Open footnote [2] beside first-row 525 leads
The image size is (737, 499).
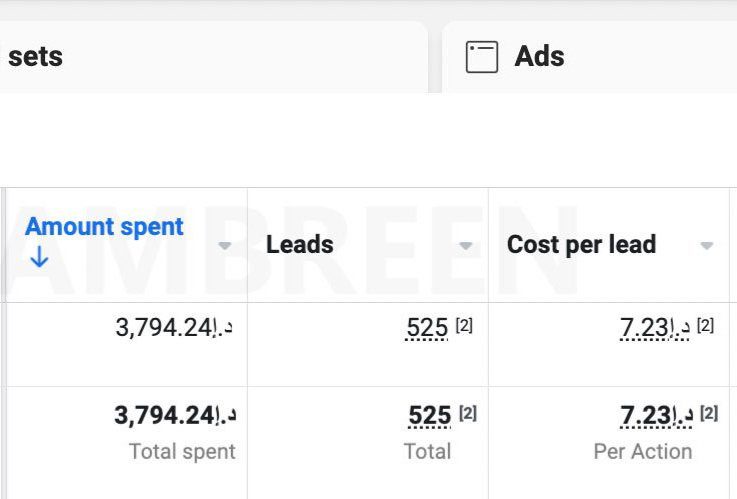tap(464, 325)
